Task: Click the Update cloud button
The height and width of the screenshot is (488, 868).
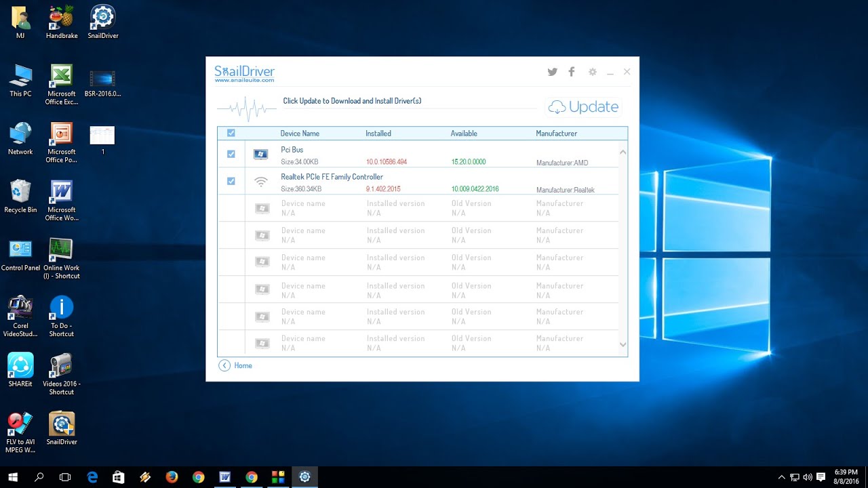Action: click(x=584, y=107)
